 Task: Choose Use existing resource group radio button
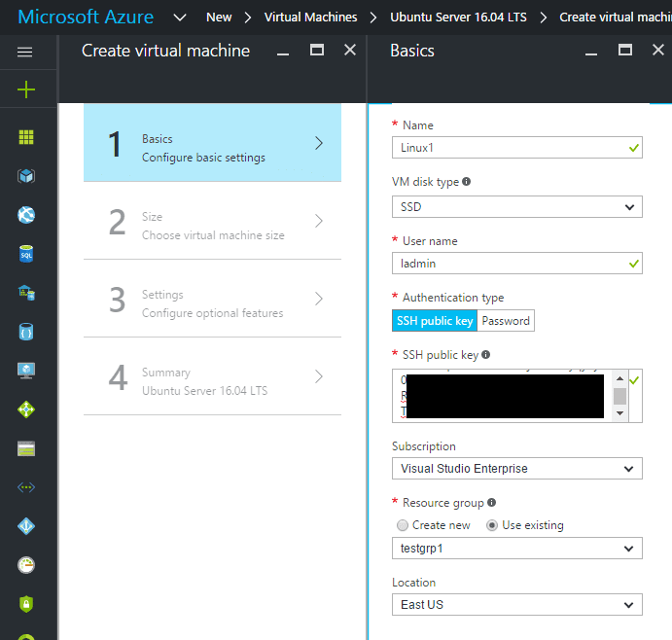[x=492, y=525]
